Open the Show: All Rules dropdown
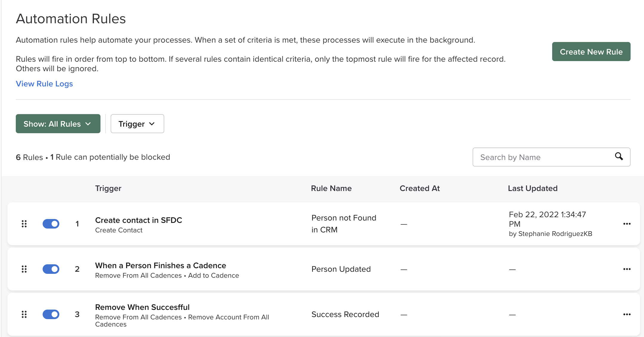 coord(58,124)
